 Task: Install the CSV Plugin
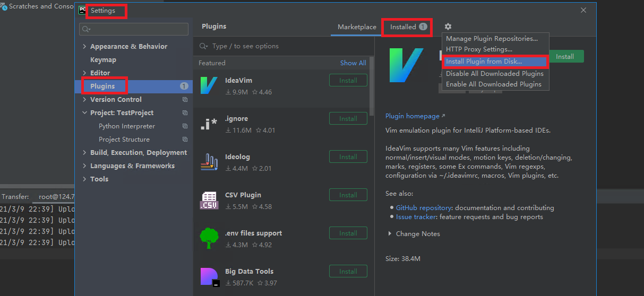tap(348, 195)
